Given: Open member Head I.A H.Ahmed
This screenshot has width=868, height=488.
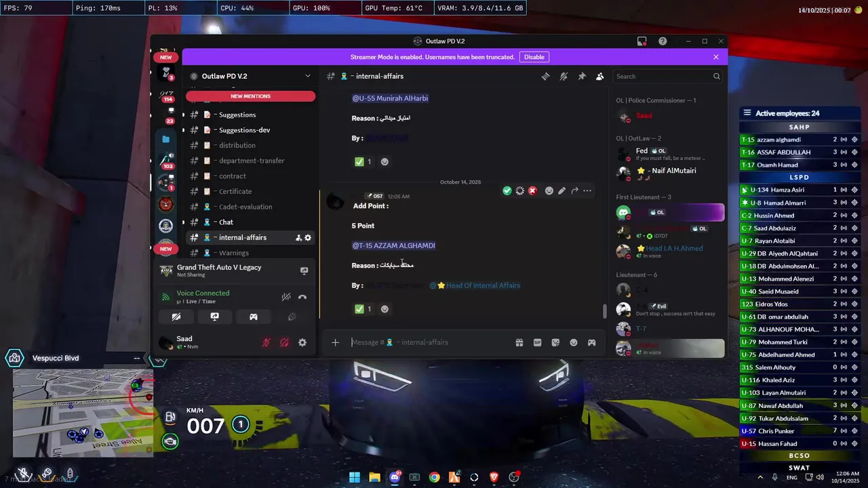Looking at the screenshot, I should [669, 251].
